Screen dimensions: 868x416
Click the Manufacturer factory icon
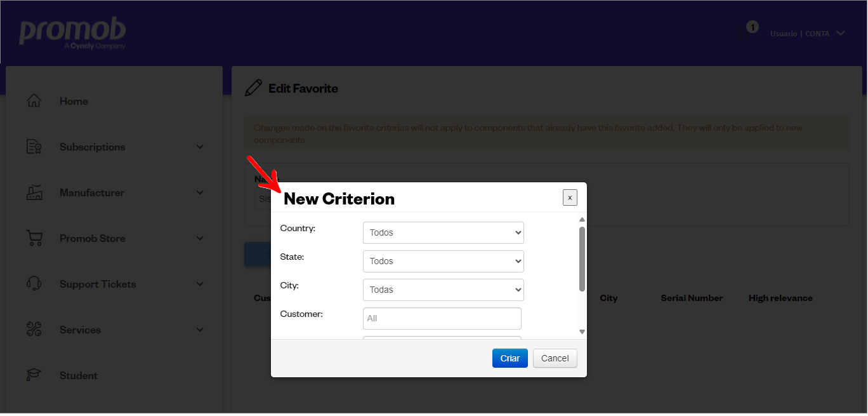coord(34,192)
